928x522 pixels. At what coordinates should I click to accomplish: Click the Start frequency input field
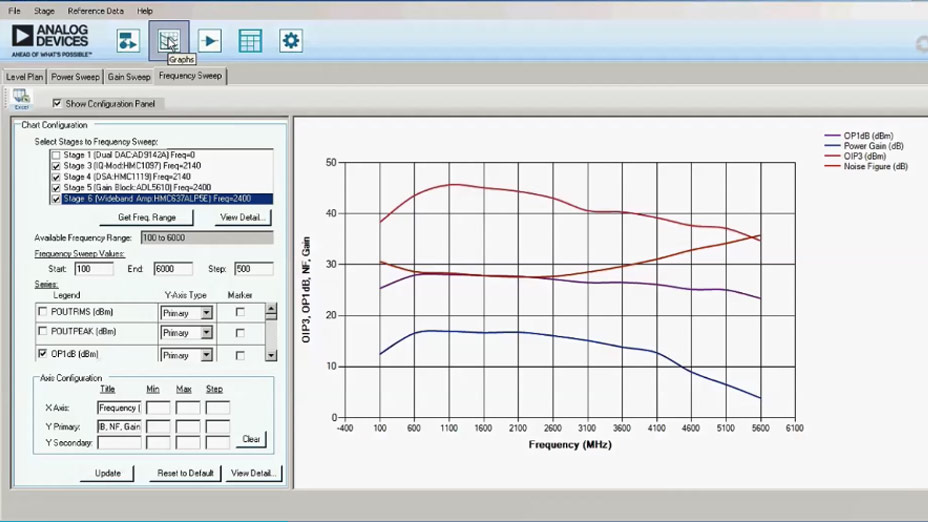click(94, 269)
